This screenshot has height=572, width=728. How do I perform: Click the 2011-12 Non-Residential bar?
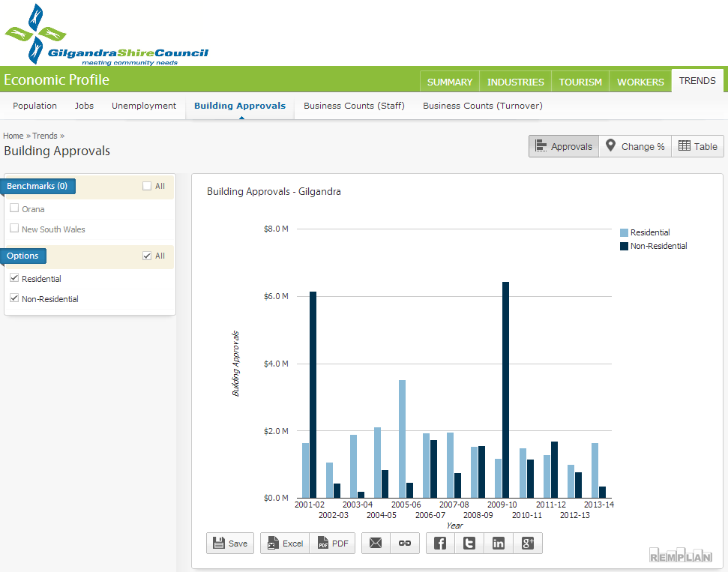[x=554, y=470]
